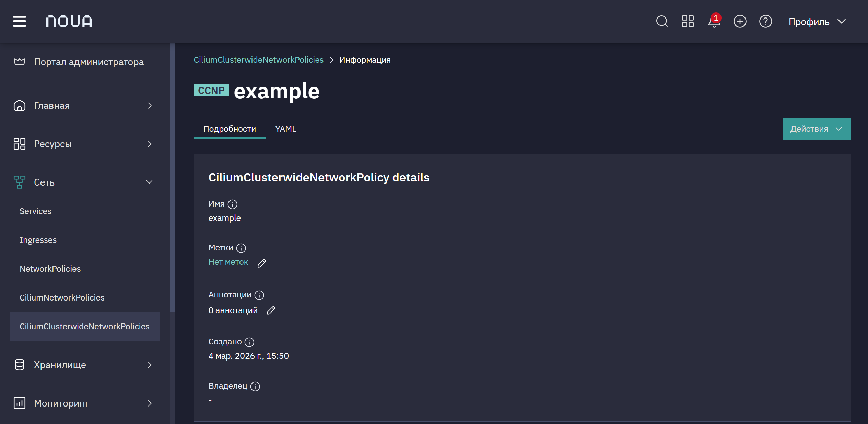The image size is (868, 424).
Task: Collapse the Сеть section chevron
Action: (150, 182)
